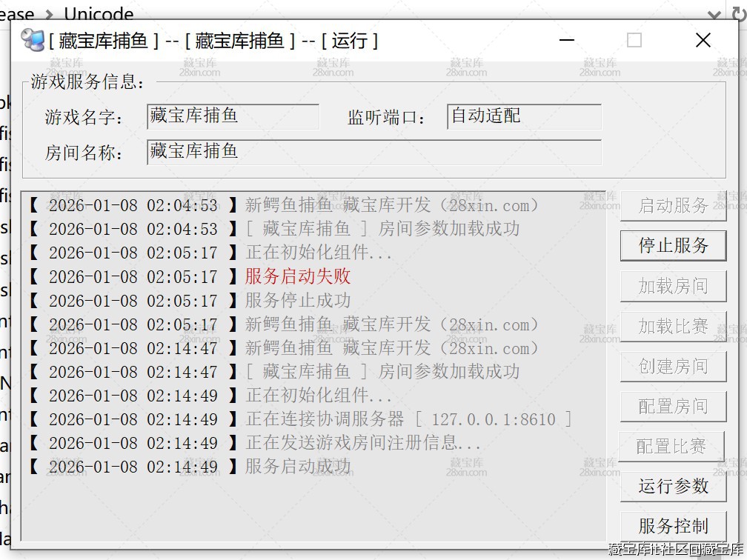Click the 创建房间 (Create Room) button
The width and height of the screenshot is (747, 560).
coord(673,366)
